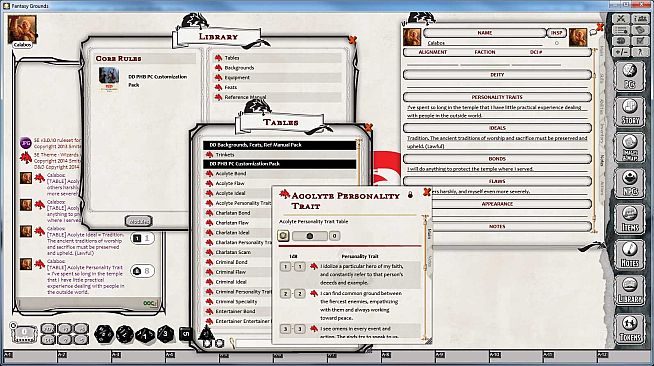Open the calendar notebook tool button

click(640, 30)
